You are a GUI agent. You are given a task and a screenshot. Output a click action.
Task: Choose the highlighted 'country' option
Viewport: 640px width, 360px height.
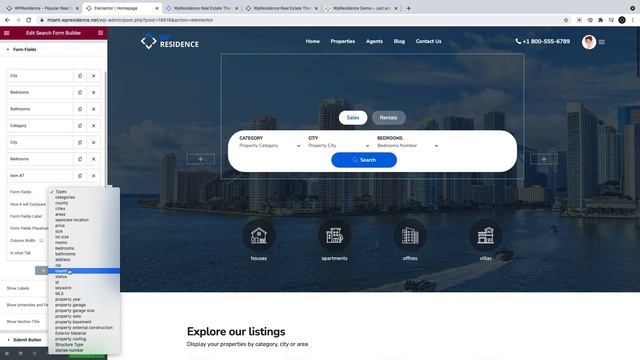coord(84,271)
